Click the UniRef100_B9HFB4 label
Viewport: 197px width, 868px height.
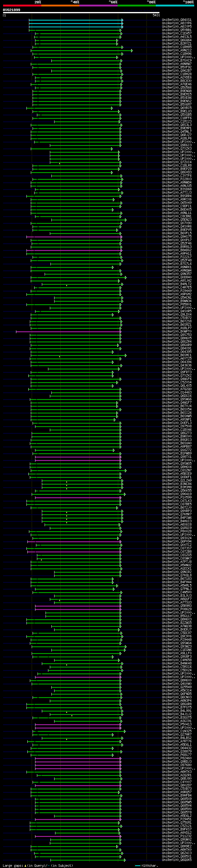177,795
